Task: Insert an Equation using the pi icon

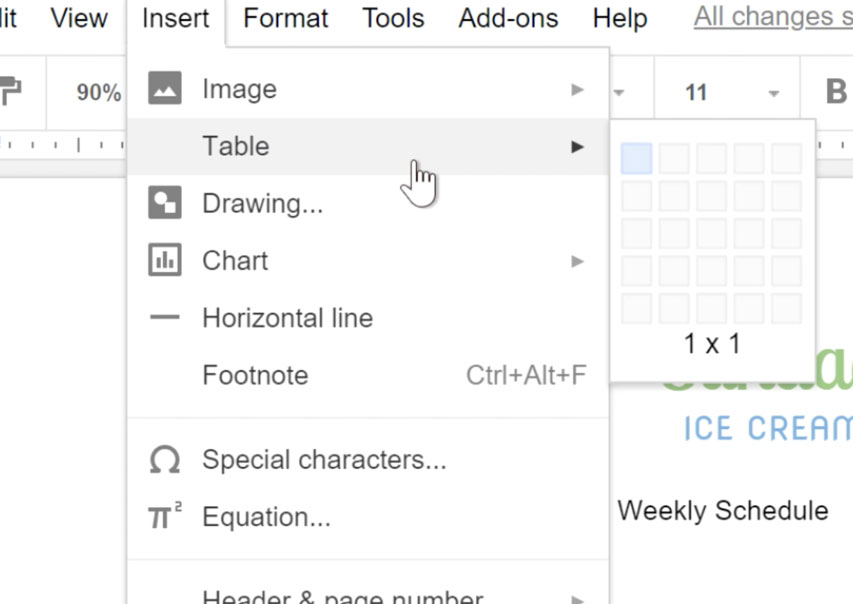Action: pyautogui.click(x=166, y=516)
